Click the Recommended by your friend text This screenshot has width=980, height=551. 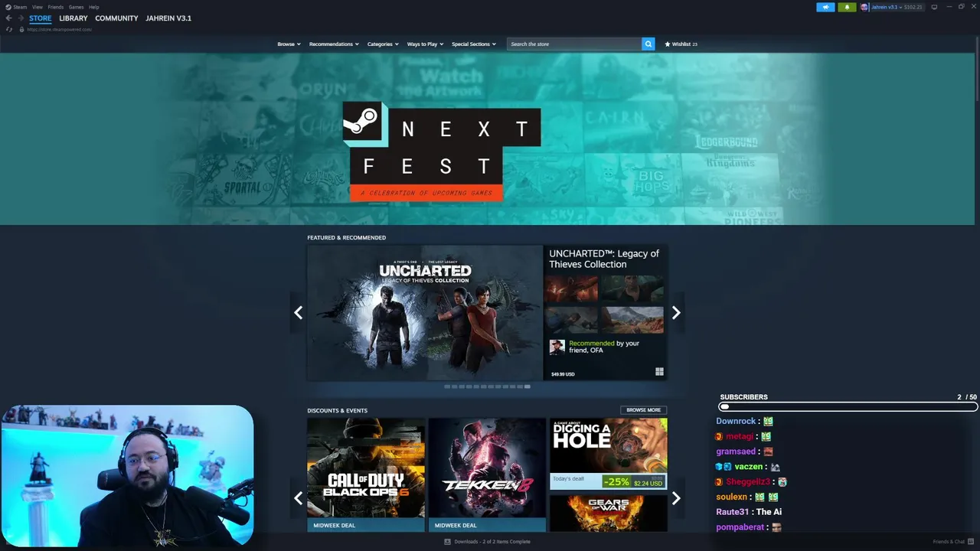pos(604,347)
